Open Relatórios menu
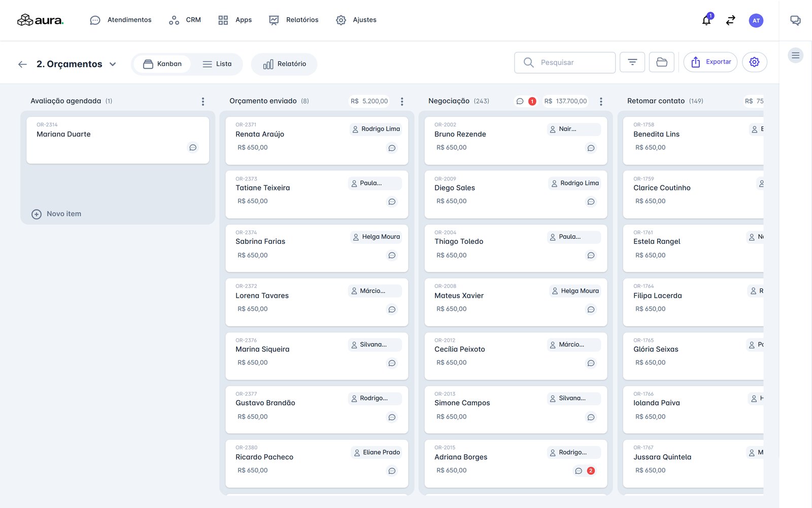This screenshot has height=508, width=812. coord(294,20)
